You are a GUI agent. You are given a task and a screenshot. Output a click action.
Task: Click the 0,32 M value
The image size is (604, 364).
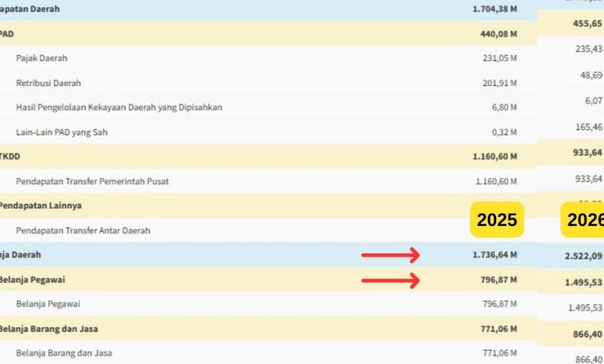tap(504, 132)
